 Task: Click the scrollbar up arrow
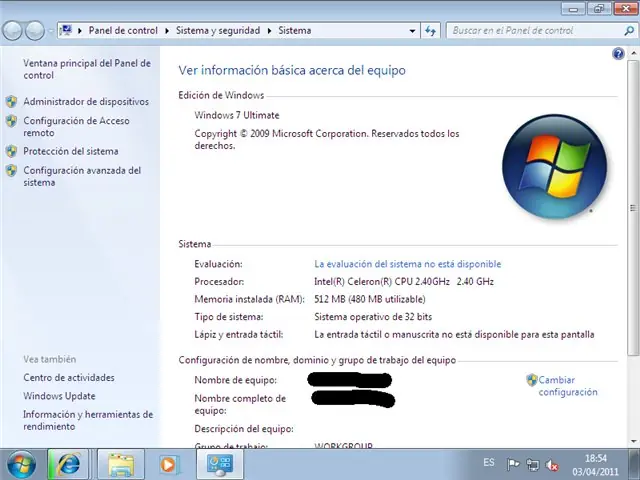click(x=633, y=53)
